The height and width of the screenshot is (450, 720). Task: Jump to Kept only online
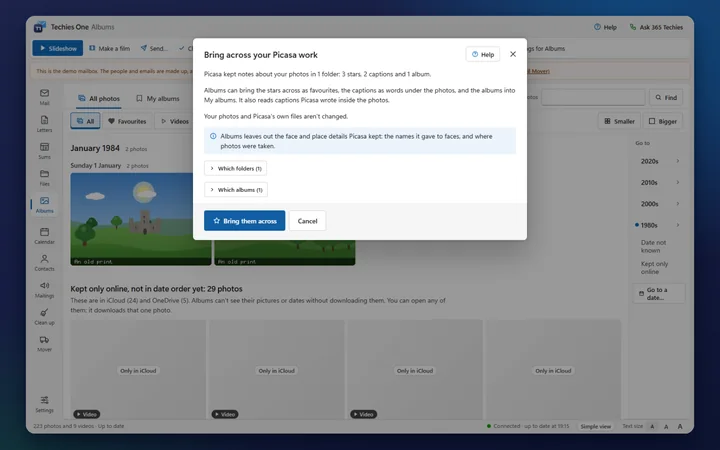click(x=654, y=268)
